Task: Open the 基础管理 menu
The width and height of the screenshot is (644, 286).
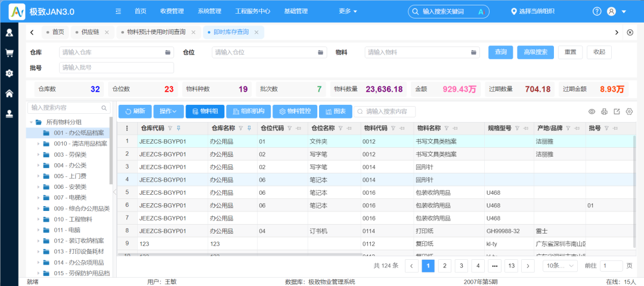Action: 296,11
